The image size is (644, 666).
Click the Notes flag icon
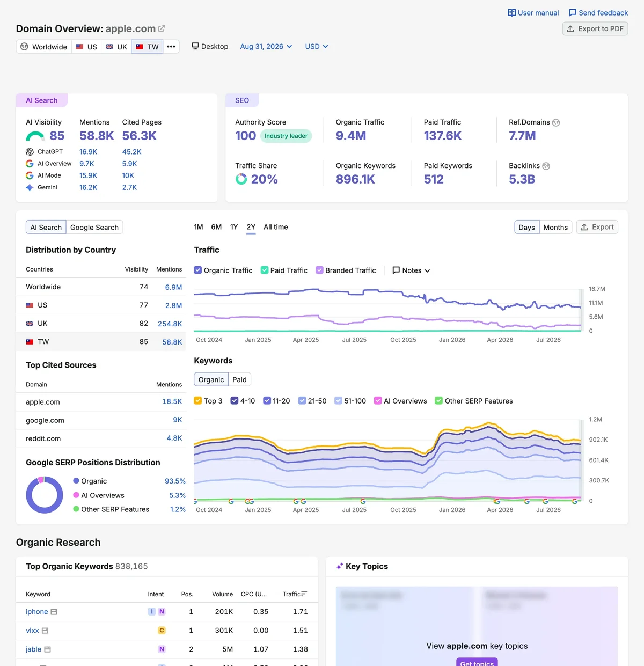point(396,270)
